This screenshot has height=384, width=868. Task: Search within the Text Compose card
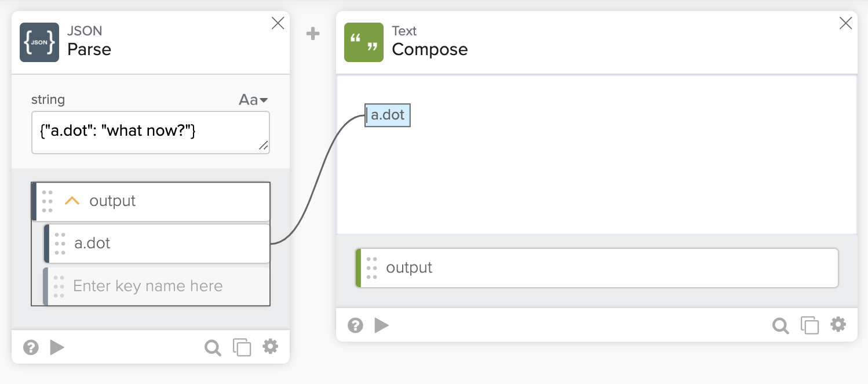(x=781, y=326)
